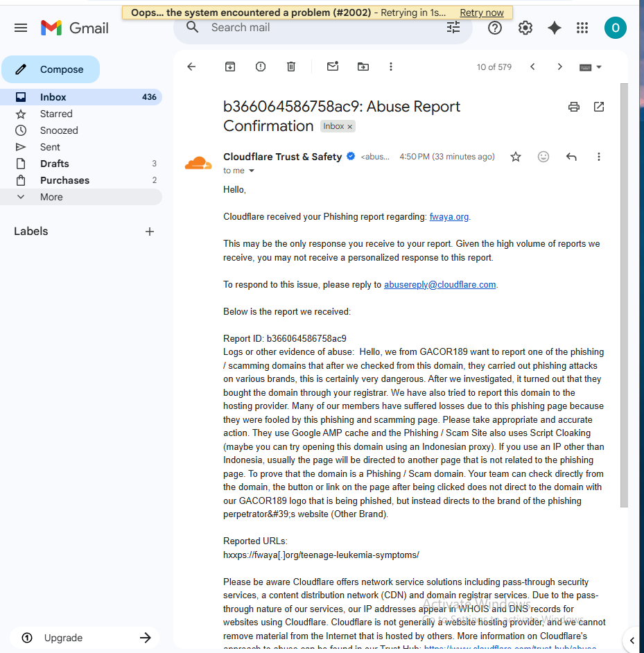The image size is (644, 653).
Task: Star this Cloudflare message
Action: (x=516, y=157)
